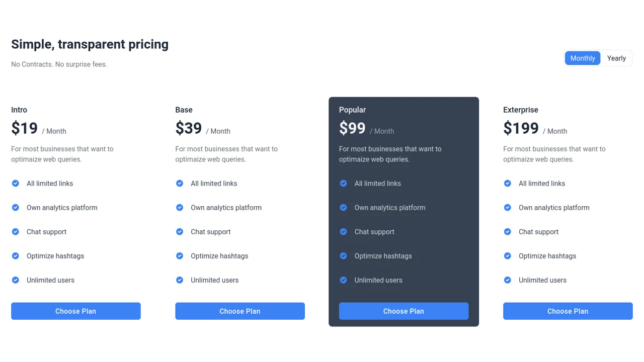This screenshot has height=362, width=644.
Task: Click the $39 price on the Base plan
Action: [188, 128]
